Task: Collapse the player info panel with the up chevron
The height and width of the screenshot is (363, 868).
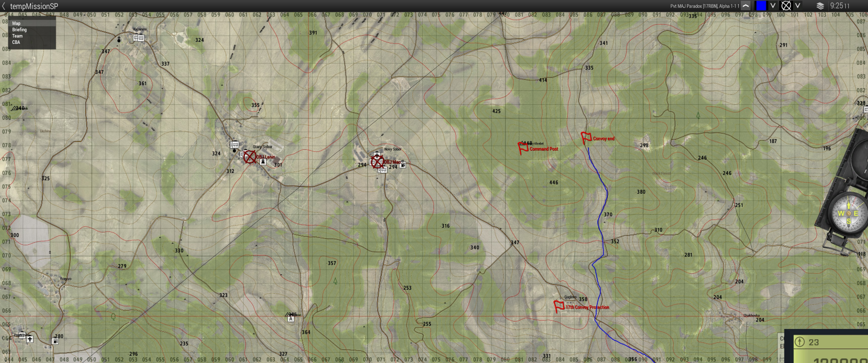Action: point(746,6)
